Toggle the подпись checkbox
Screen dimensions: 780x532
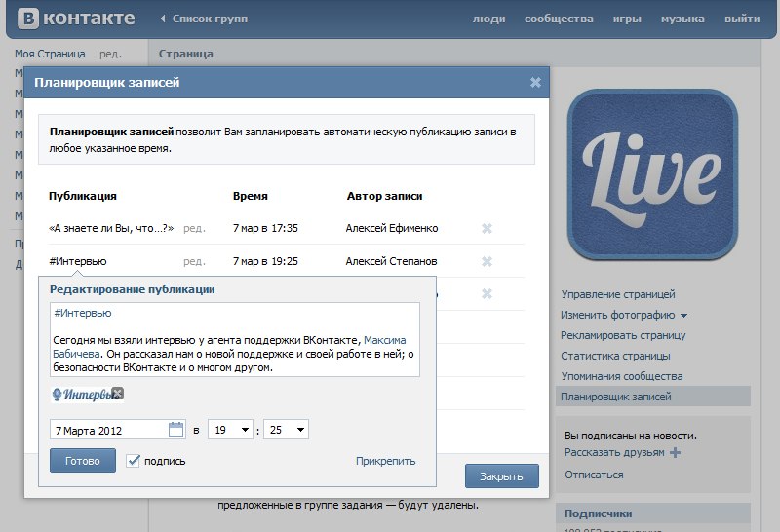pyautogui.click(x=133, y=461)
